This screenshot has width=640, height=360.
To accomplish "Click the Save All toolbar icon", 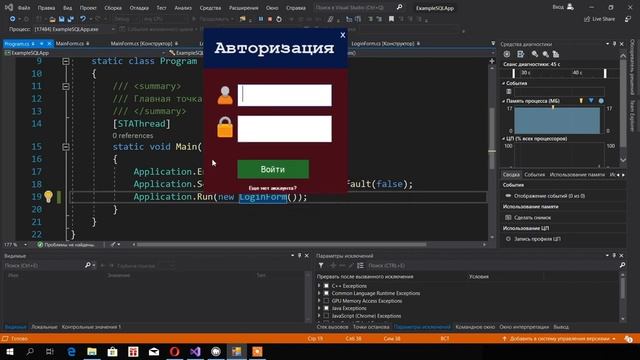I will point(71,19).
